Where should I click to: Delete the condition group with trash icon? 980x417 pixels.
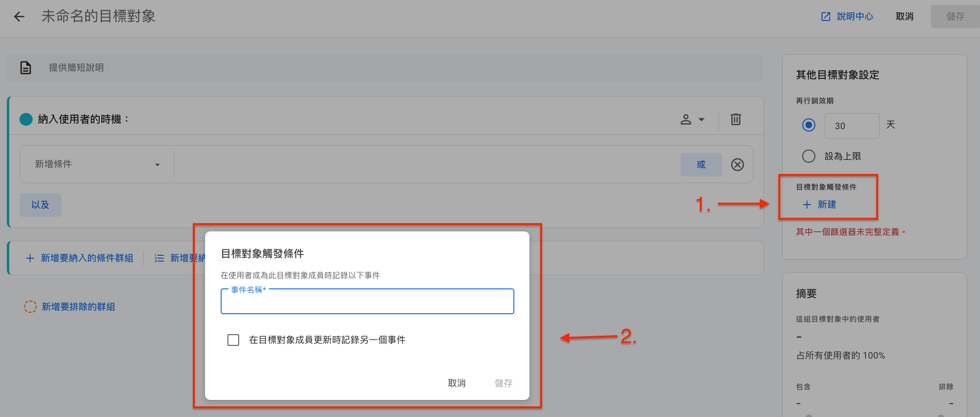point(735,119)
